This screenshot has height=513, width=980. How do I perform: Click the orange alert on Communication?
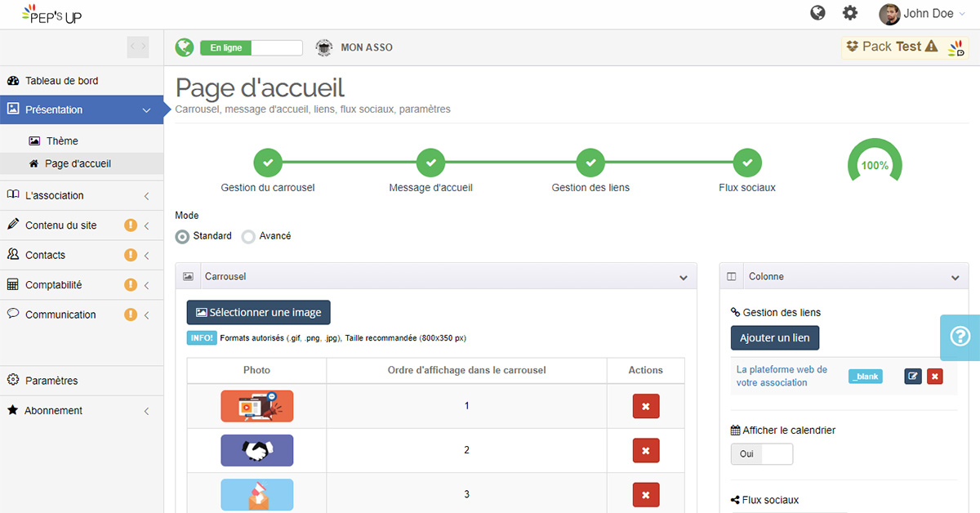[x=130, y=314]
